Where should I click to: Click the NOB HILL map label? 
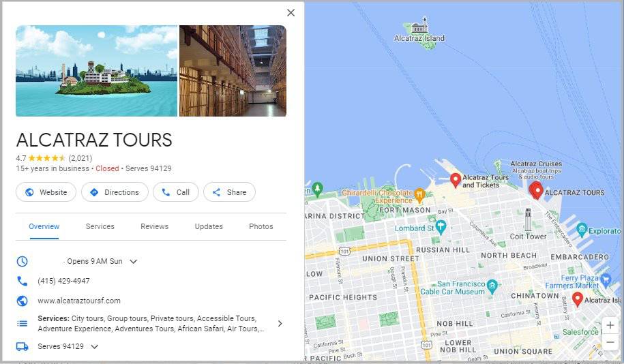pos(455,323)
